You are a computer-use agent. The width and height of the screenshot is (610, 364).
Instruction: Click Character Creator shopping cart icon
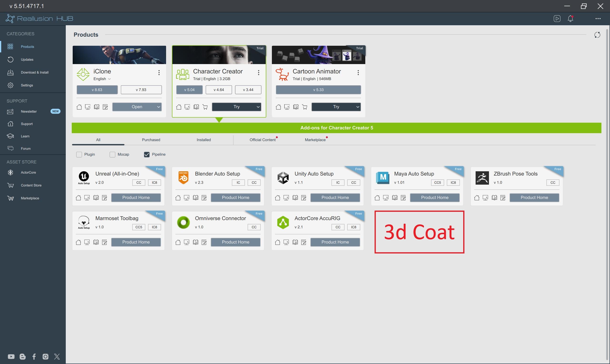[205, 107]
